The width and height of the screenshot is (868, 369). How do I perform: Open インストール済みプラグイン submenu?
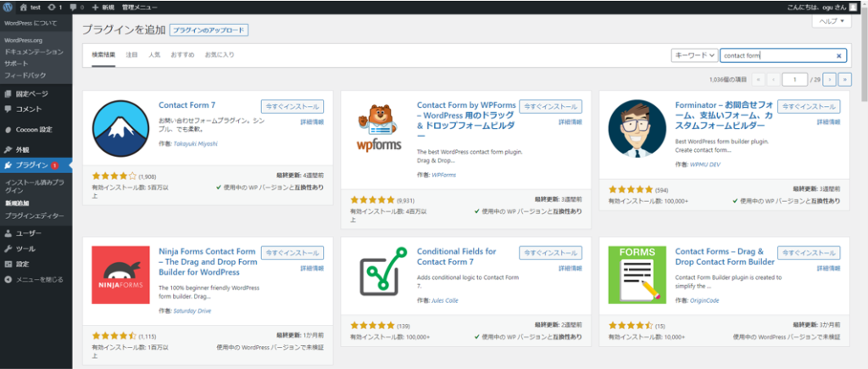click(34, 186)
